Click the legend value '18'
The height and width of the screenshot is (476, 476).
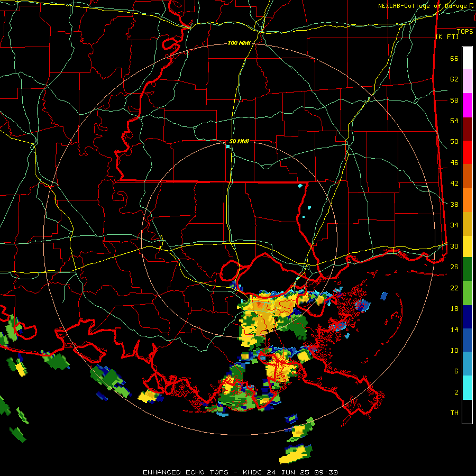point(454,309)
